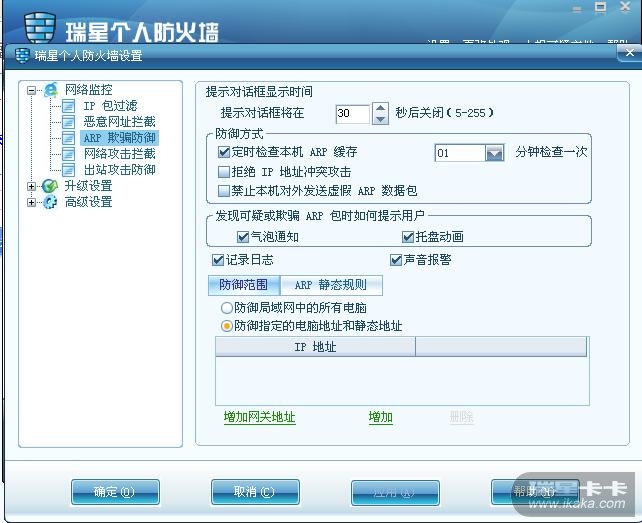The height and width of the screenshot is (523, 642).
Task: Click the 帮助 button
Action: tap(535, 492)
